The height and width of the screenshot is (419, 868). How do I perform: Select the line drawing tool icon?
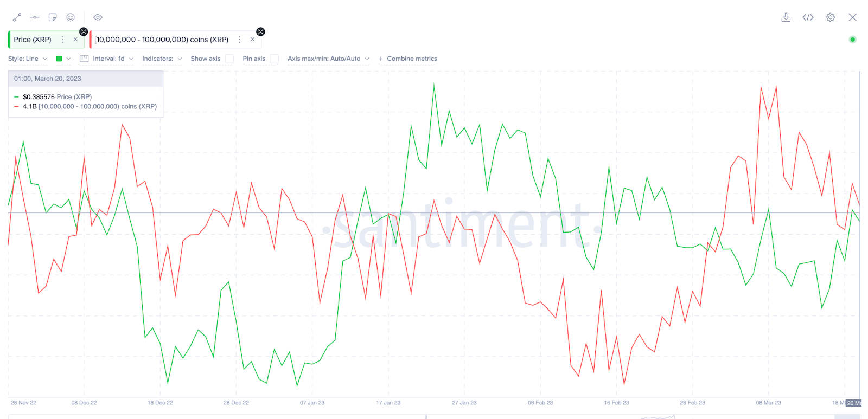tap(17, 17)
